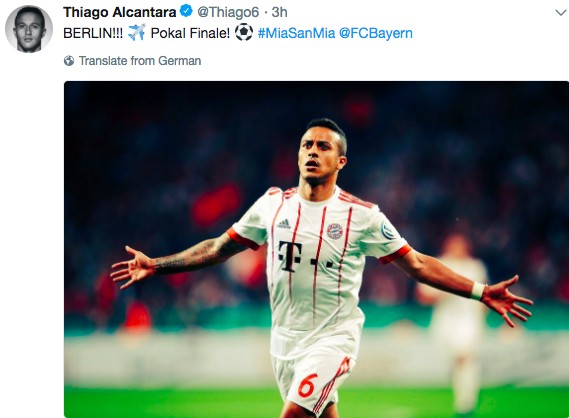This screenshot has height=418, width=569.
Task: Click the Pokal Finale! text
Action: click(x=190, y=33)
